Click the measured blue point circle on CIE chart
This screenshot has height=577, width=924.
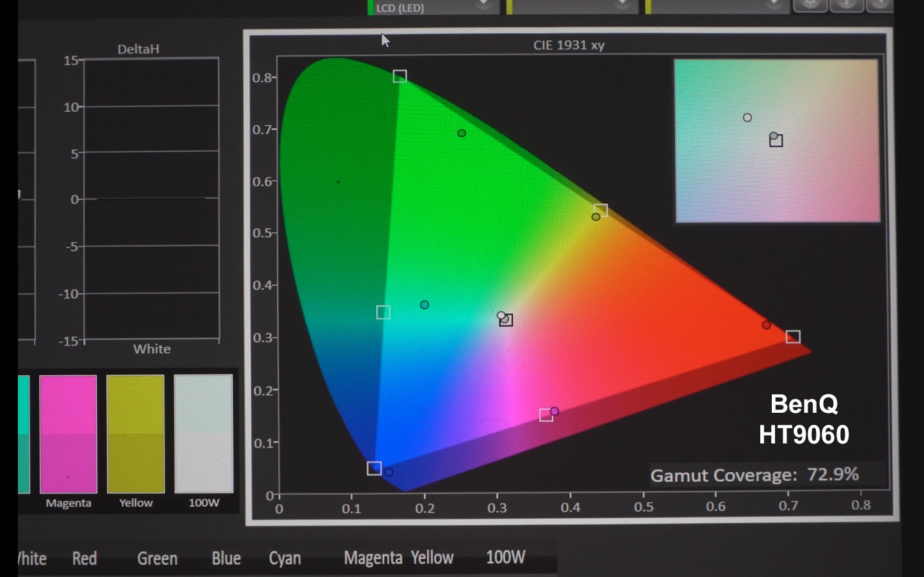[389, 472]
